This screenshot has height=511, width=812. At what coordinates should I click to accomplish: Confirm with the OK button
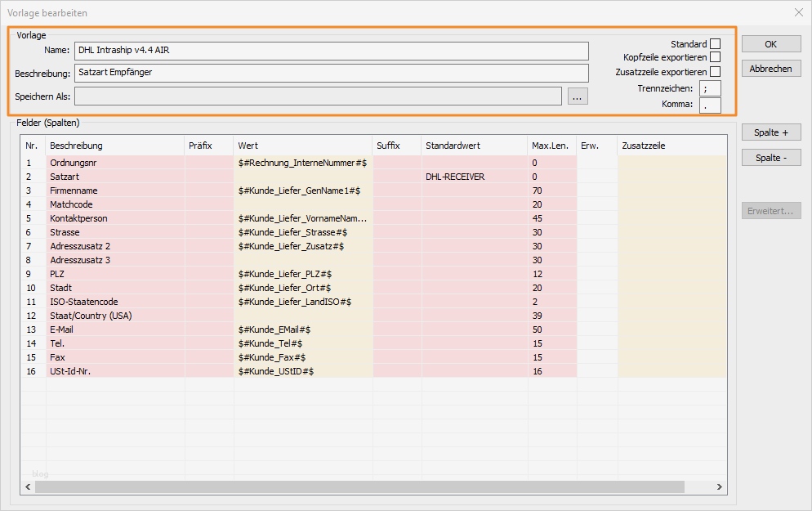(x=770, y=44)
